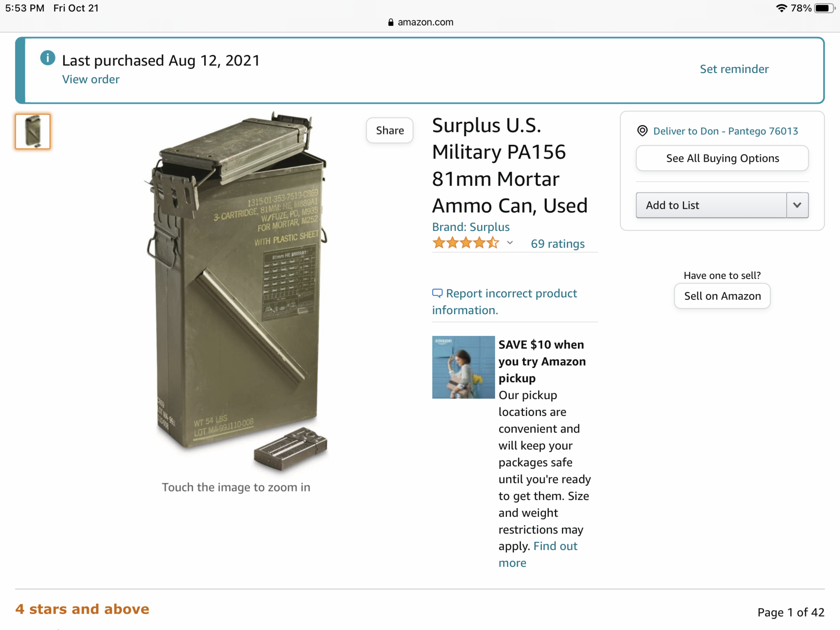The height and width of the screenshot is (630, 840).
Task: Tap the padlock icon in address bar
Action: point(391,22)
